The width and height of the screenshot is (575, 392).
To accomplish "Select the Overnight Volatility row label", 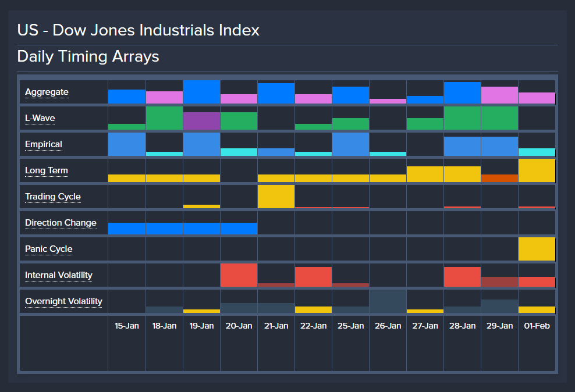I will tap(64, 301).
